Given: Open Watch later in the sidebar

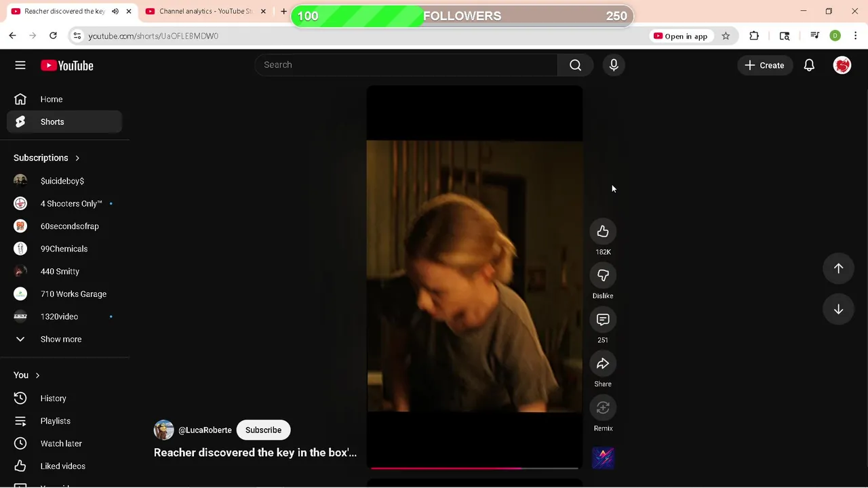Looking at the screenshot, I should click(64, 443).
